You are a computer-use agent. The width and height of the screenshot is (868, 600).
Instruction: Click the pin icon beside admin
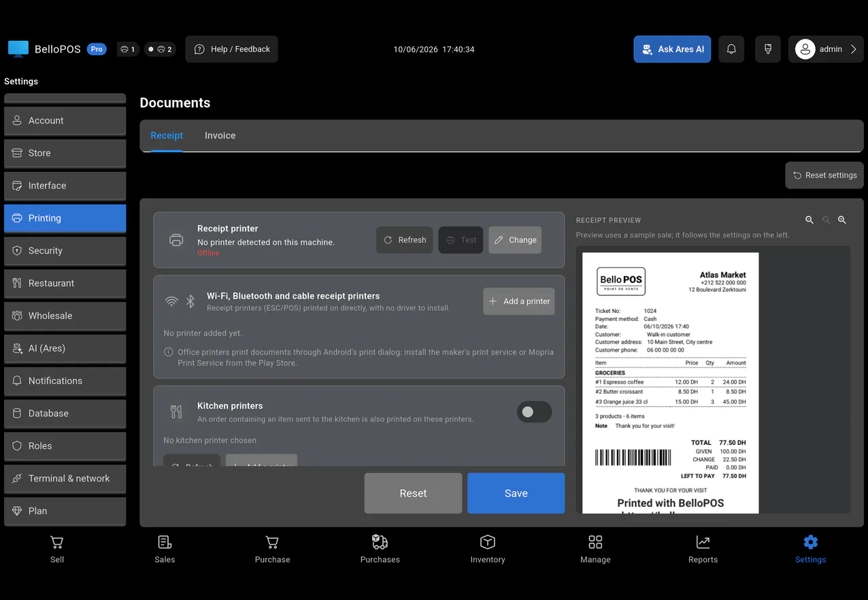pyautogui.click(x=767, y=49)
